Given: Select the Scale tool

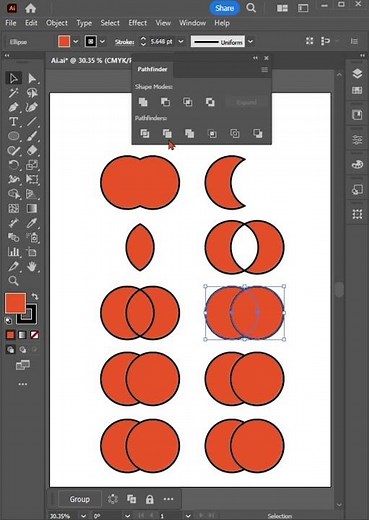Looking at the screenshot, I should point(32,165).
